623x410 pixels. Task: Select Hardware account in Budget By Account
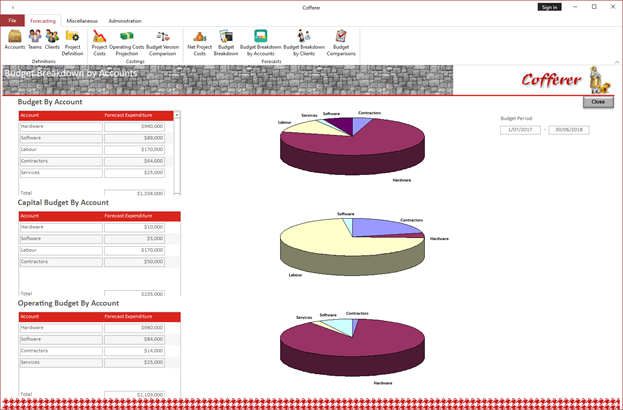pos(61,127)
